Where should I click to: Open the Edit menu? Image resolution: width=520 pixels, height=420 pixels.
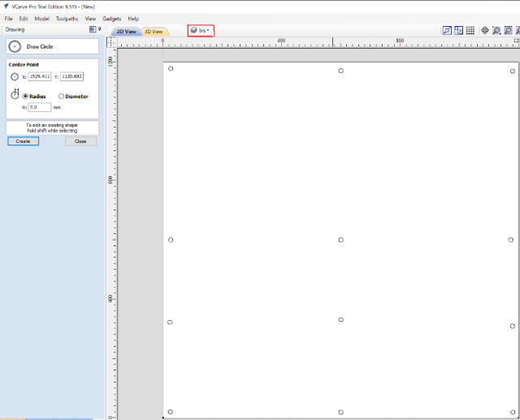click(x=24, y=19)
